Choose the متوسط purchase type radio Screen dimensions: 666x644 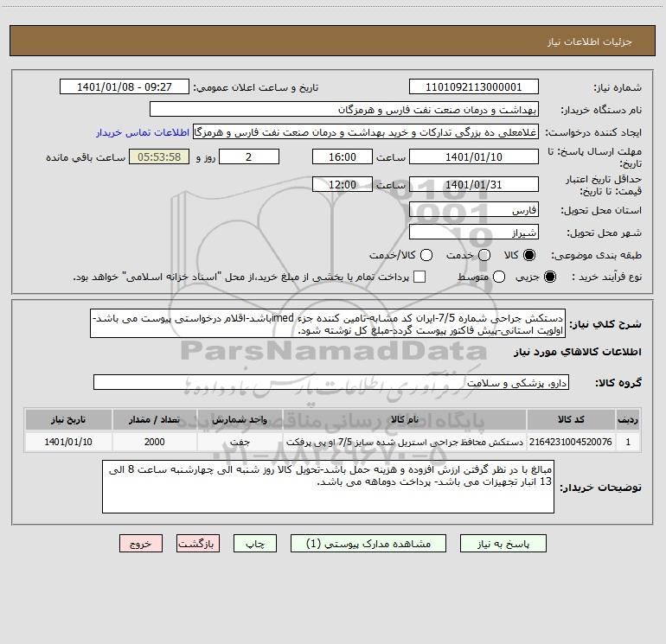click(499, 277)
